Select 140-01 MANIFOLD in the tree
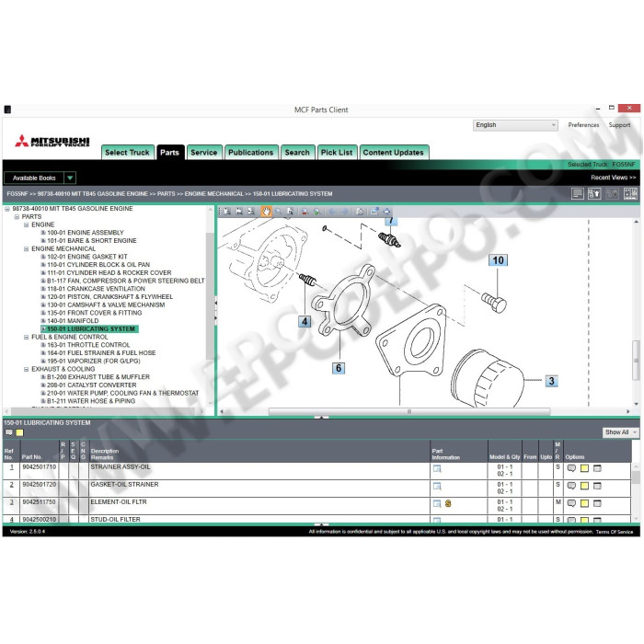Screen dimensions: 644x644 click(73, 321)
